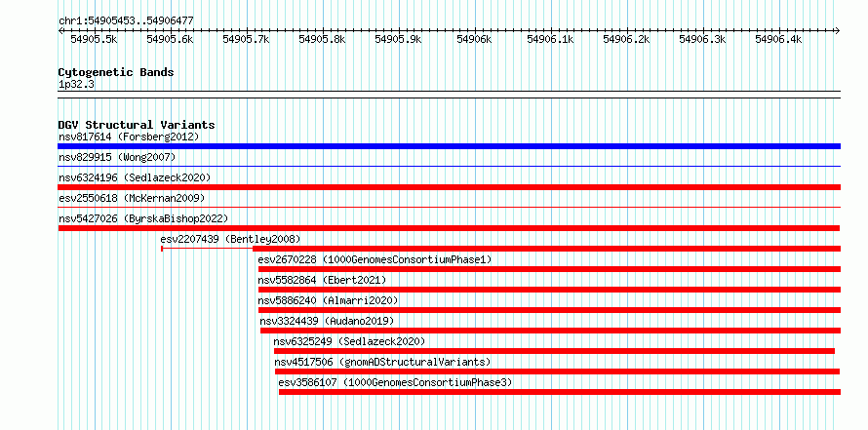The height and width of the screenshot is (430, 868).
Task: Click the chr1:54905453..54906477 region label
Action: pos(126,21)
